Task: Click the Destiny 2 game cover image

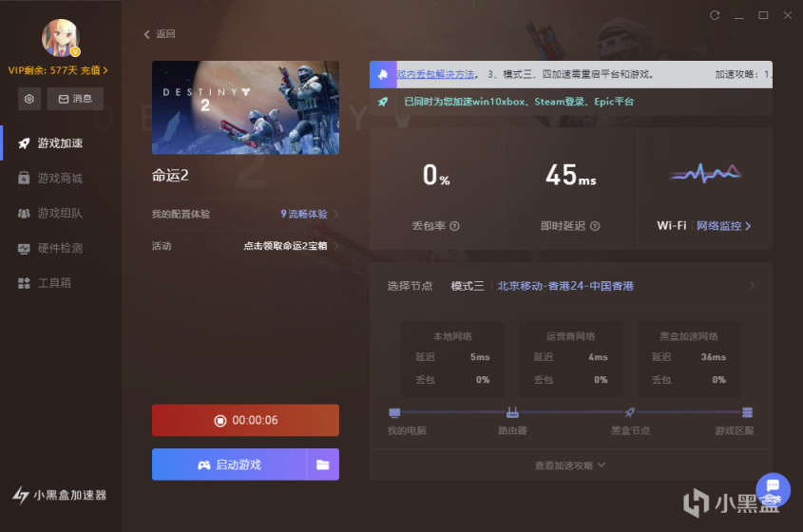Action: coord(245,107)
